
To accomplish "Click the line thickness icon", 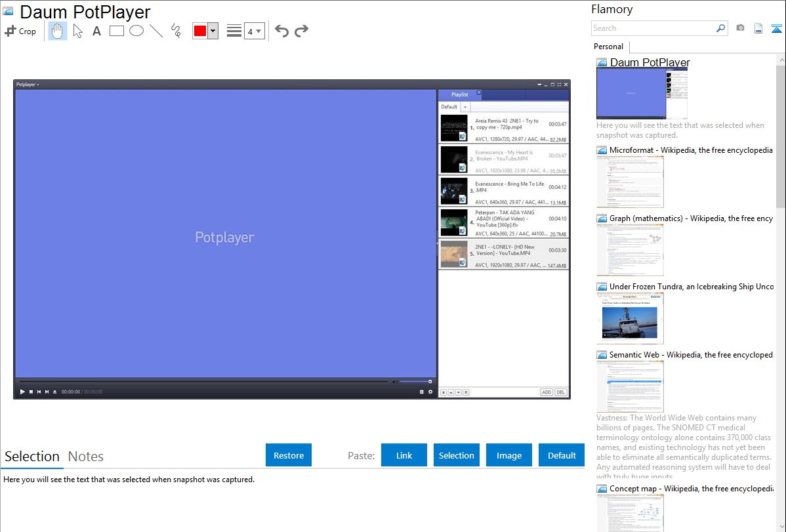I will pyautogui.click(x=234, y=31).
